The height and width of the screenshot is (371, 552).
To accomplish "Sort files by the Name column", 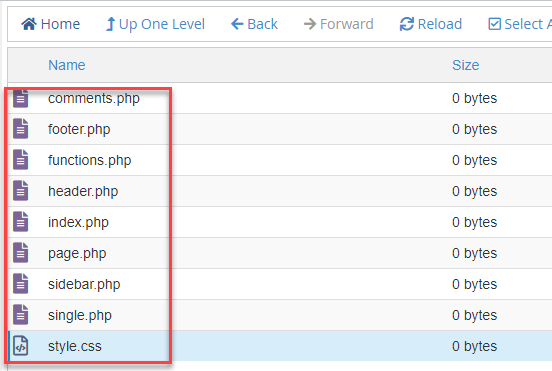I will tap(67, 65).
